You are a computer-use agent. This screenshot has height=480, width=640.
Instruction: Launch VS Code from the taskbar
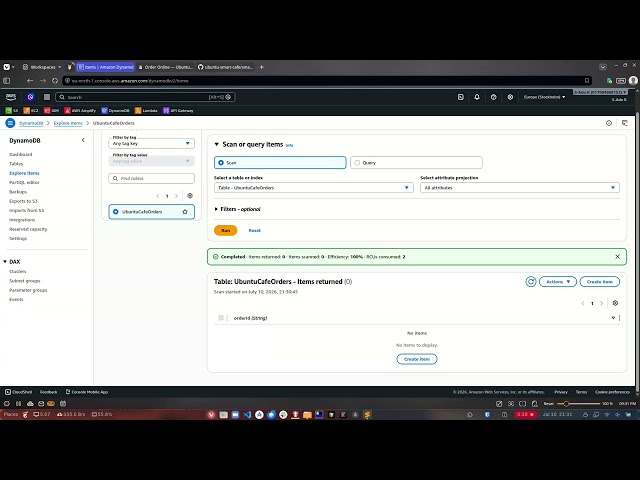(x=247, y=415)
